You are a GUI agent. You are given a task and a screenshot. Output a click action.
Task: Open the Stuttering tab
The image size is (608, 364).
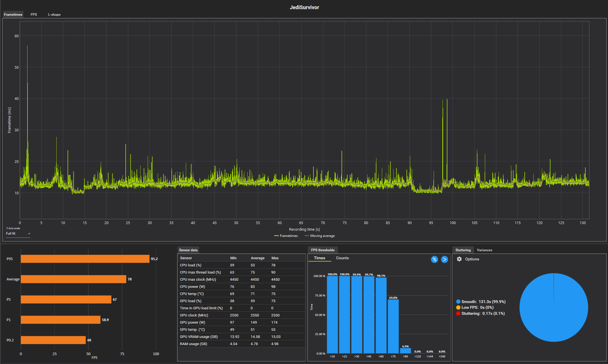(x=463, y=250)
